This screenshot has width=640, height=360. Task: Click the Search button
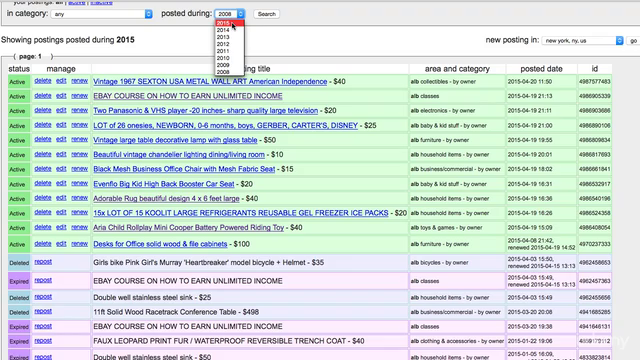pos(267,14)
